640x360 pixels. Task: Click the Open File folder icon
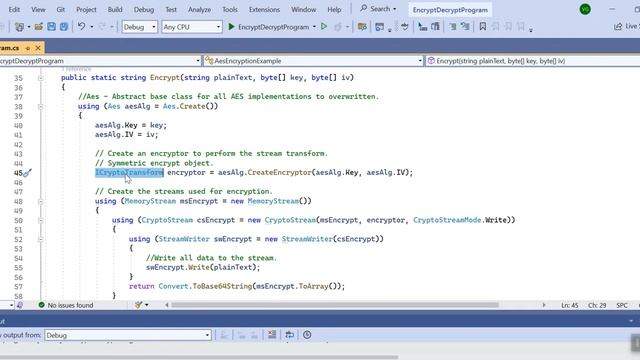(x=39, y=27)
